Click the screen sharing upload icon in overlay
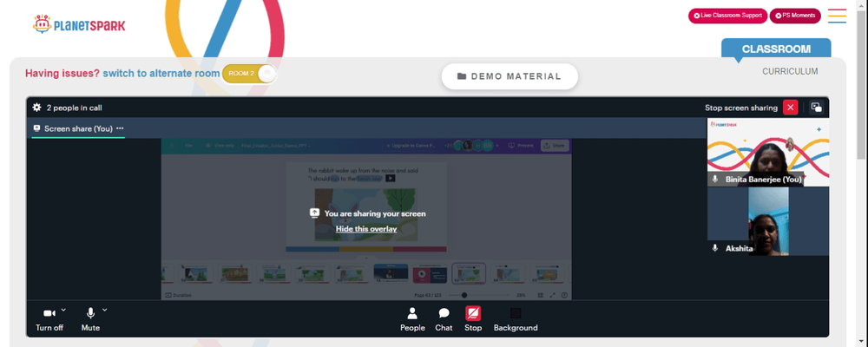Screen dimensions: 868x347 click(x=314, y=213)
